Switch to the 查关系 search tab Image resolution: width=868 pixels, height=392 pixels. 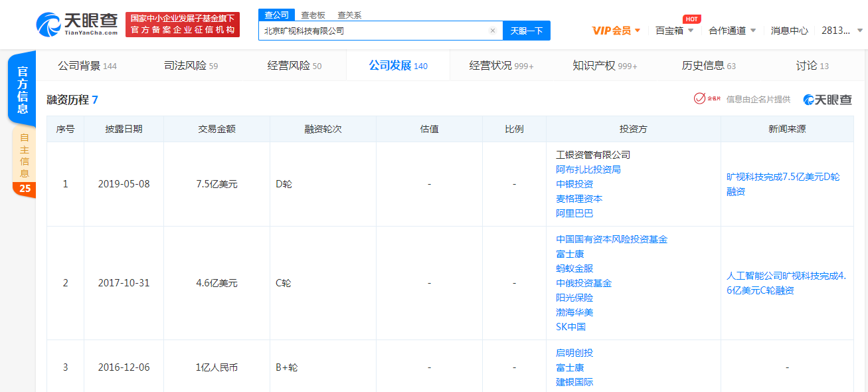(349, 15)
